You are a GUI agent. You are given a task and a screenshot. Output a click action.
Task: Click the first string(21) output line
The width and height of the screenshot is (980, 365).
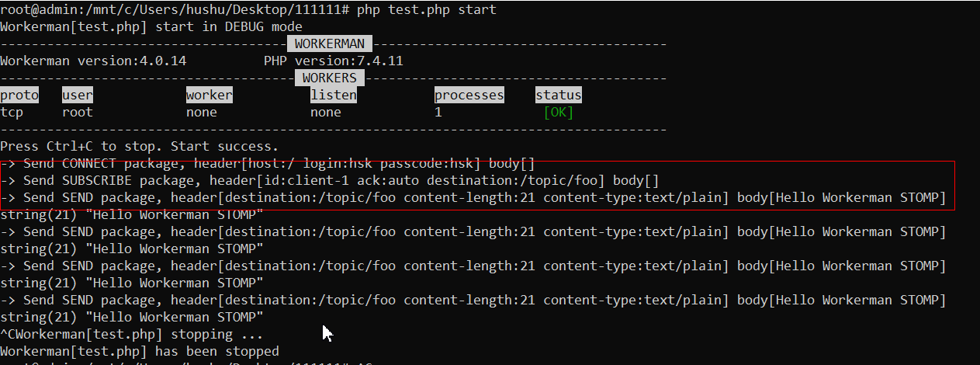[132, 214]
